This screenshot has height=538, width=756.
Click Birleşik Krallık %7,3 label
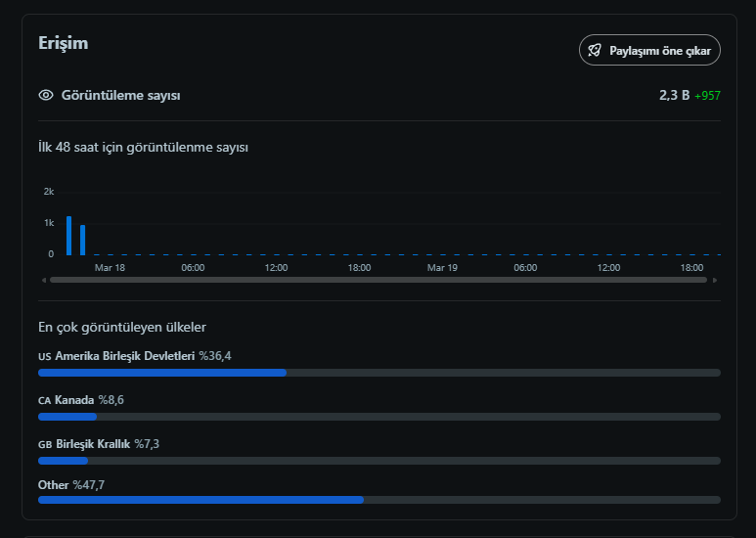point(99,444)
